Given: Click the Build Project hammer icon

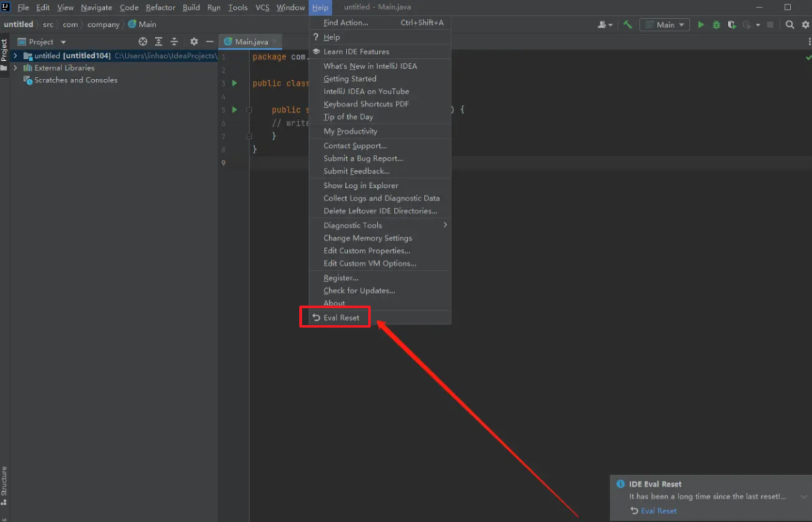Looking at the screenshot, I should [x=628, y=25].
